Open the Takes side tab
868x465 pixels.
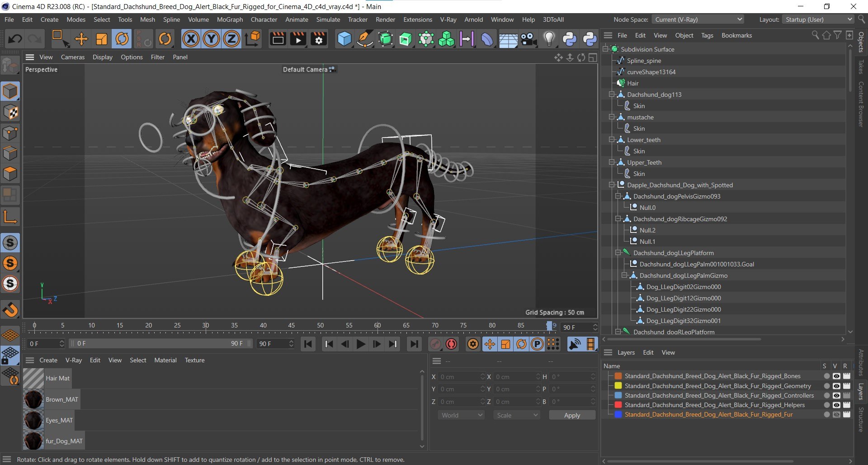pyautogui.click(x=861, y=67)
